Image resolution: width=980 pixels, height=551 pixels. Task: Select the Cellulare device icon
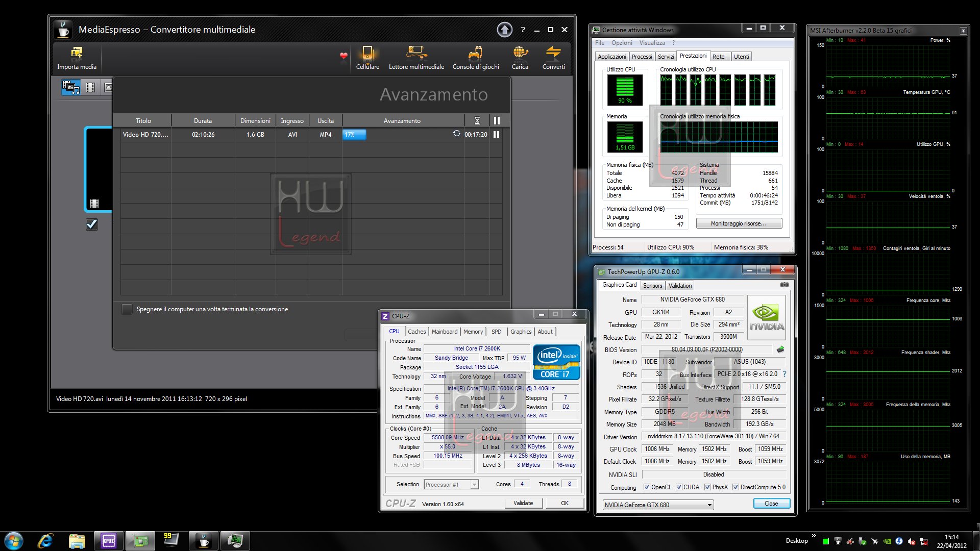(367, 53)
